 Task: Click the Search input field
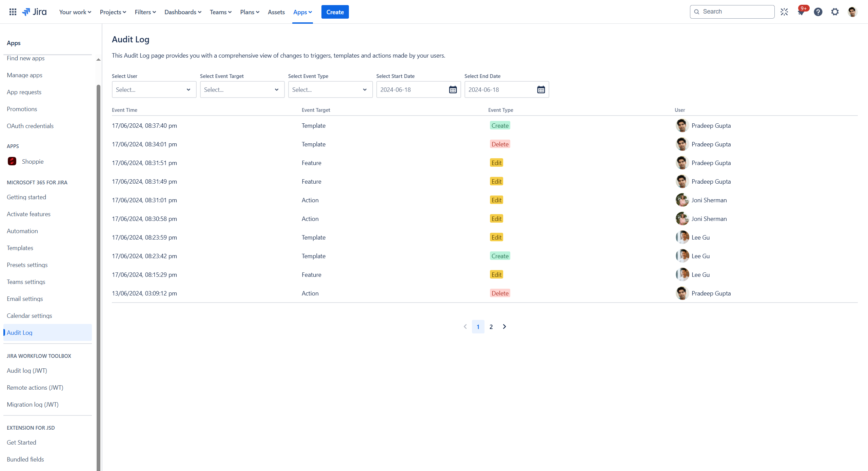point(736,12)
